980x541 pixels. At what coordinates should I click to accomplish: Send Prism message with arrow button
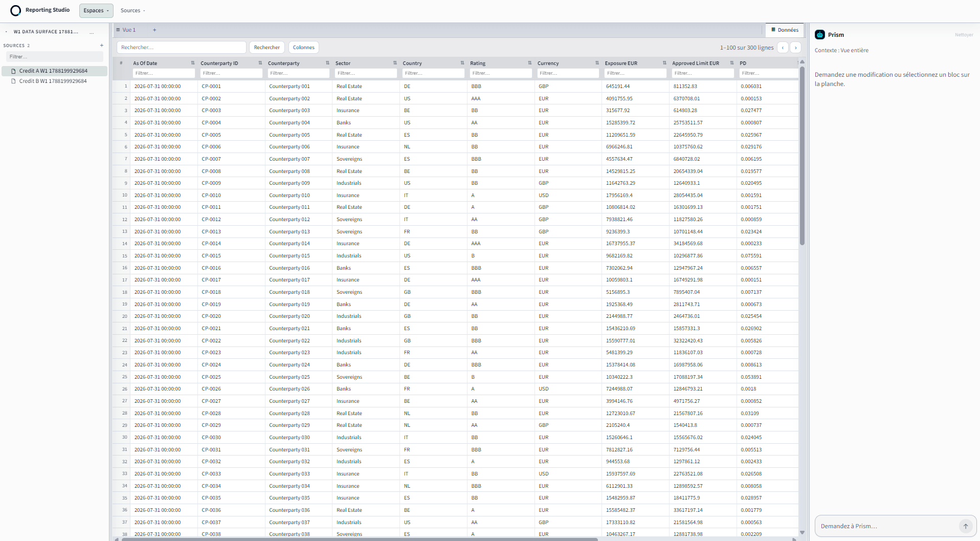[x=965, y=526]
